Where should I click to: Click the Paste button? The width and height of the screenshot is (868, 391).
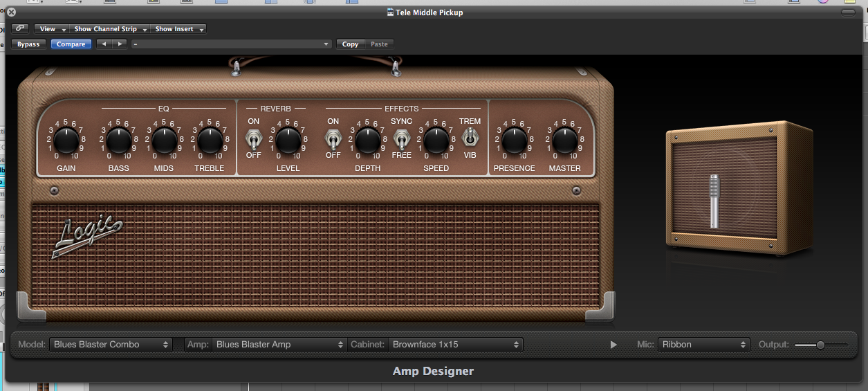(379, 44)
